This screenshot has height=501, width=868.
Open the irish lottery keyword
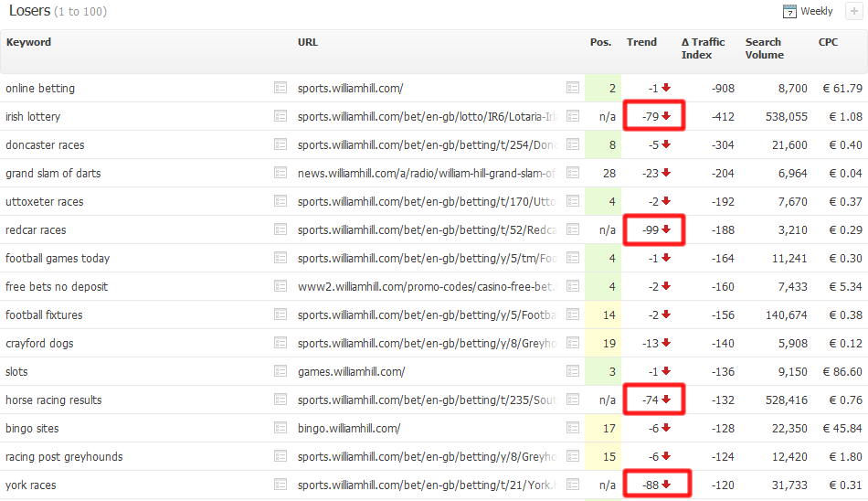click(x=33, y=116)
